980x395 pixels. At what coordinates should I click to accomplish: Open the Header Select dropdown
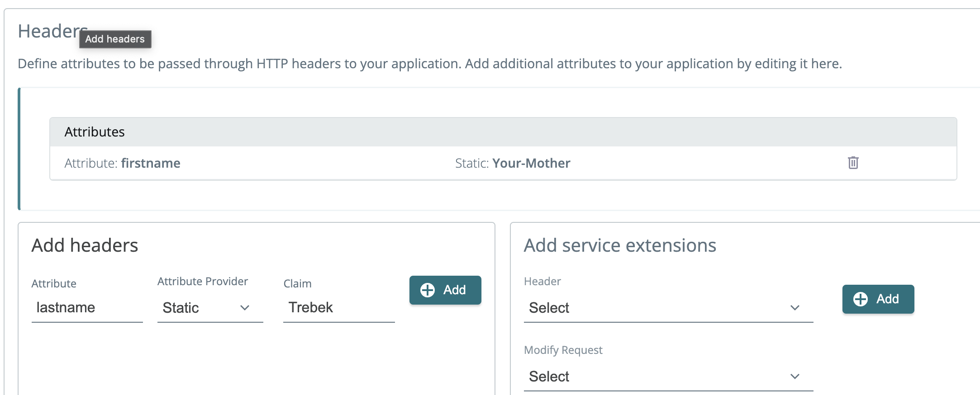668,308
